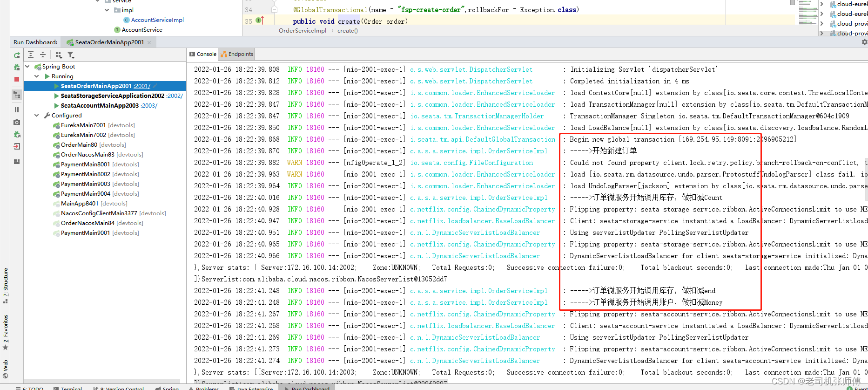Image resolution: width=868 pixels, height=390 pixels.
Task: Open the :2001/ port link
Action: (x=142, y=86)
